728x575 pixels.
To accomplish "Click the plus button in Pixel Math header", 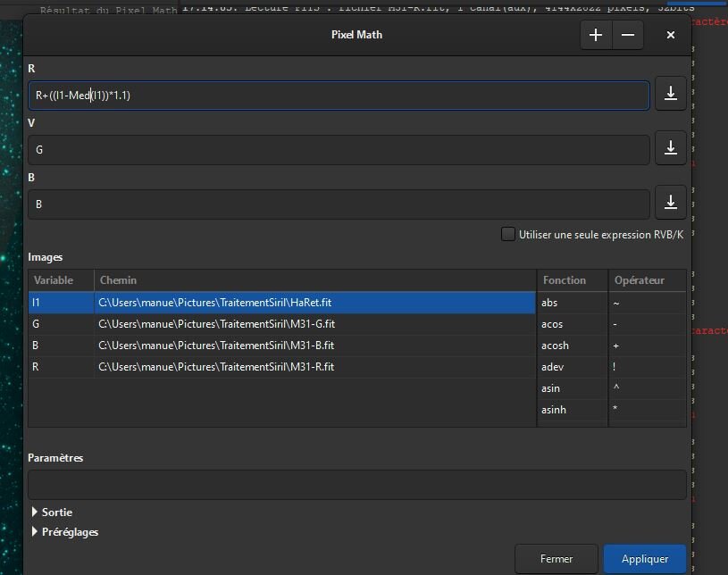I will [596, 35].
